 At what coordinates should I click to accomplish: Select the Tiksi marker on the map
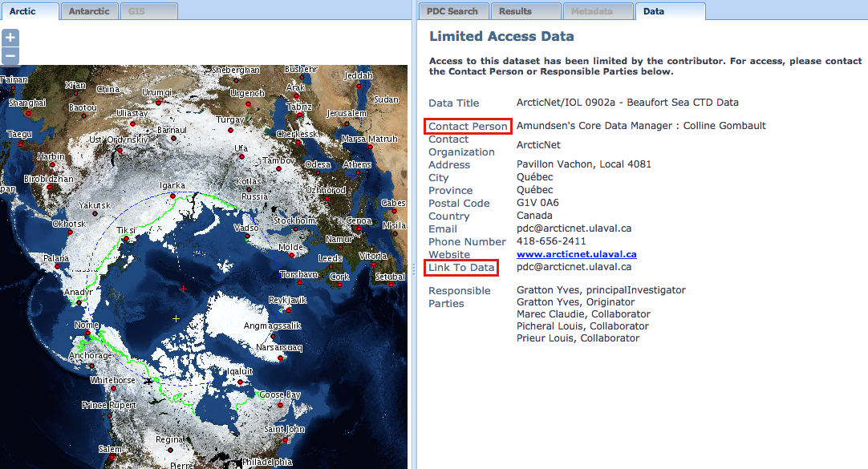pyautogui.click(x=127, y=237)
